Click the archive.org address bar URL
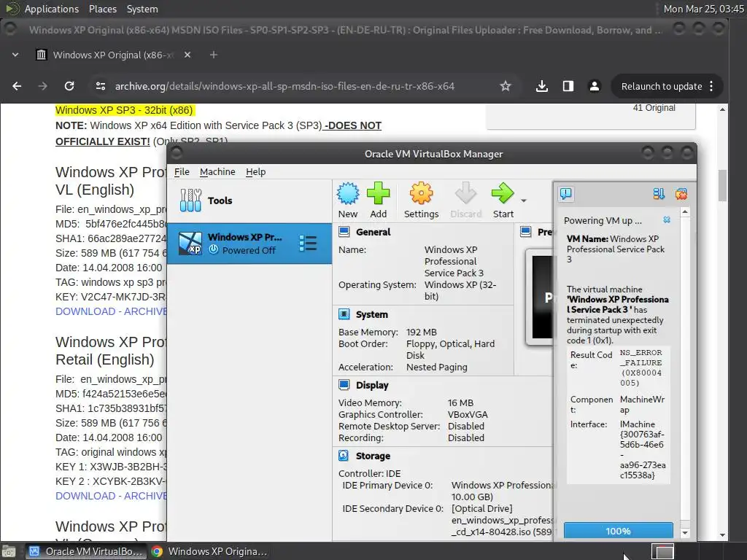The width and height of the screenshot is (747, 560). (285, 86)
